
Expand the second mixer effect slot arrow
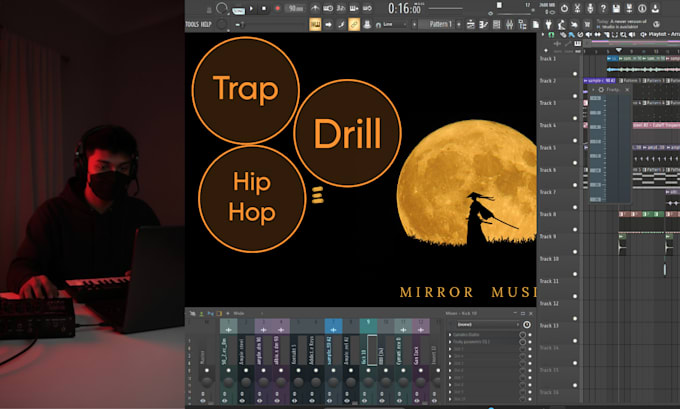[x=450, y=342]
